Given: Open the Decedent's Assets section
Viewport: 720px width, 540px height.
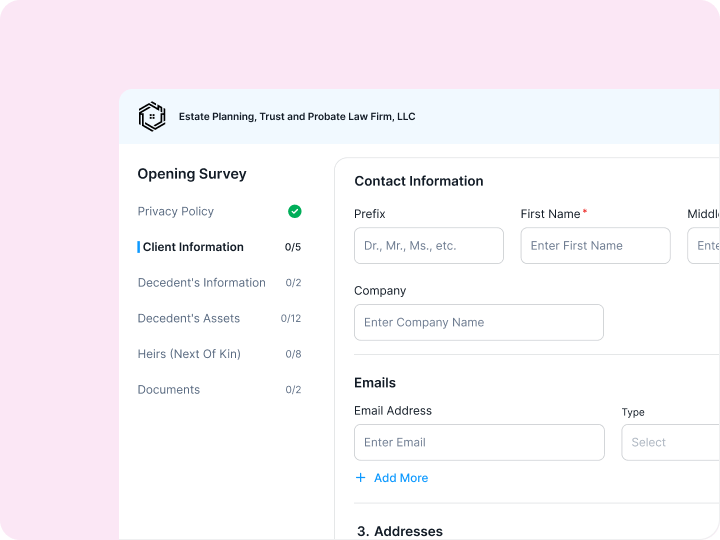Looking at the screenshot, I should (189, 318).
